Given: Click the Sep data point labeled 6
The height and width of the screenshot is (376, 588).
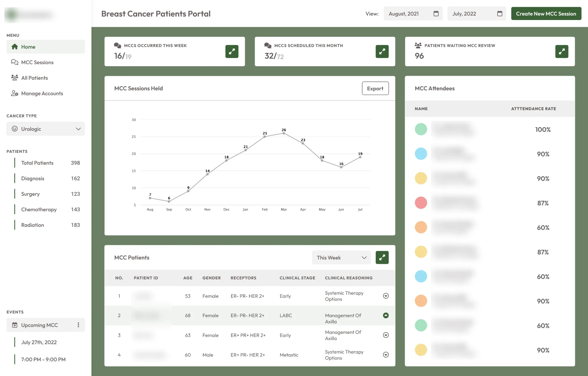Looking at the screenshot, I should pos(169,202).
